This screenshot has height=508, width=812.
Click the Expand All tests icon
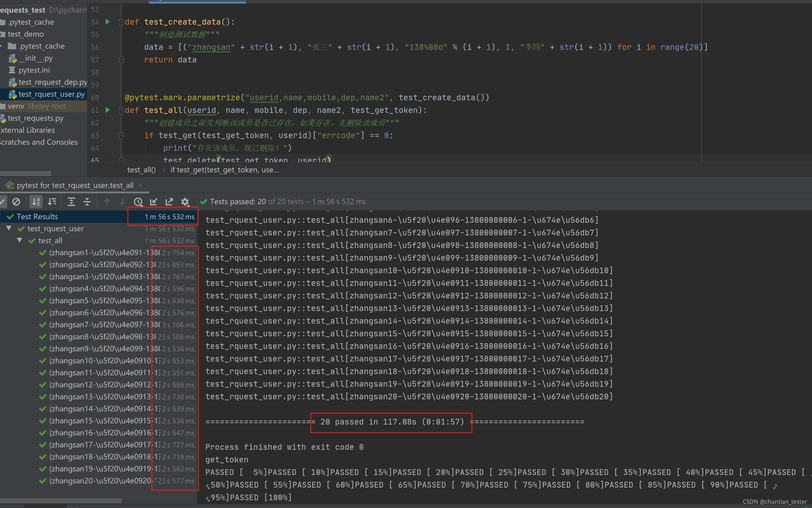(x=71, y=201)
